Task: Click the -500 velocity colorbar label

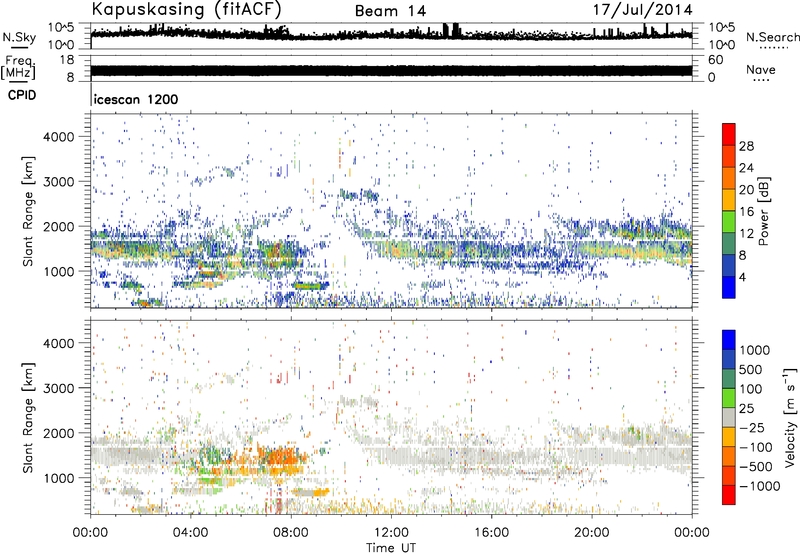Action: 756,466
